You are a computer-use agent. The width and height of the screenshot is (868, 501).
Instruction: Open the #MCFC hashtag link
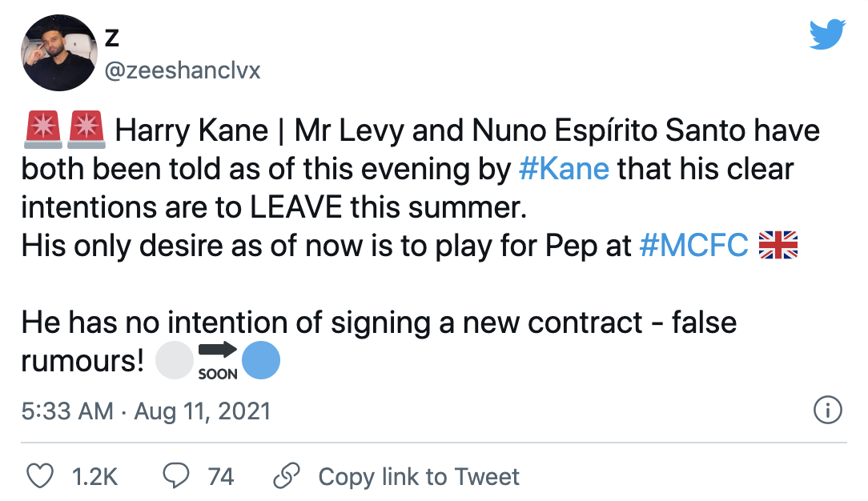[694, 246]
